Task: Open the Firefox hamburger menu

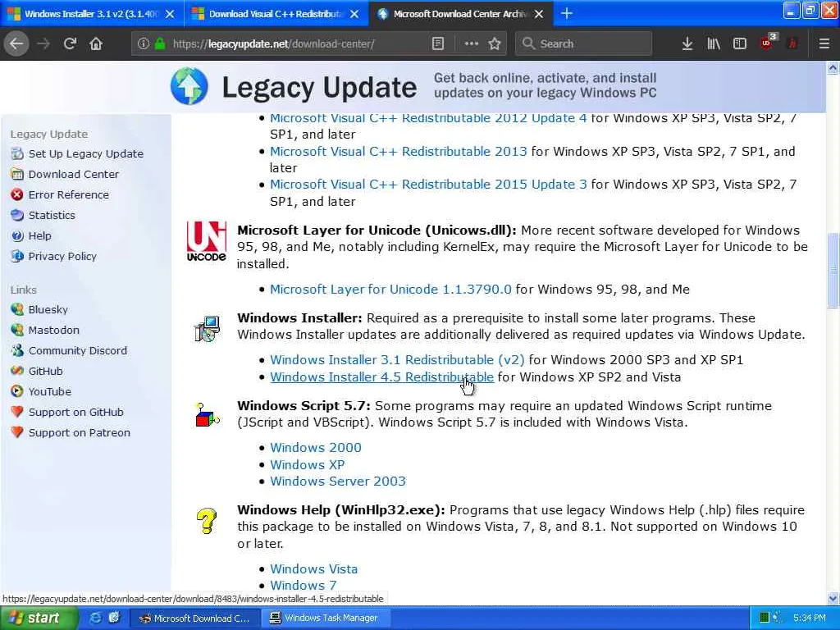Action: tap(824, 43)
